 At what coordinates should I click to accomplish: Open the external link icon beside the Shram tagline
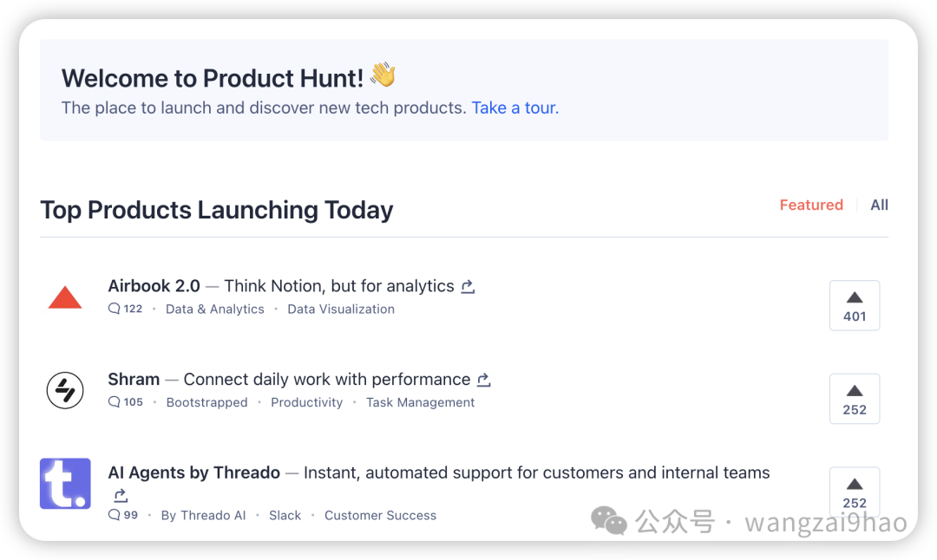(484, 380)
